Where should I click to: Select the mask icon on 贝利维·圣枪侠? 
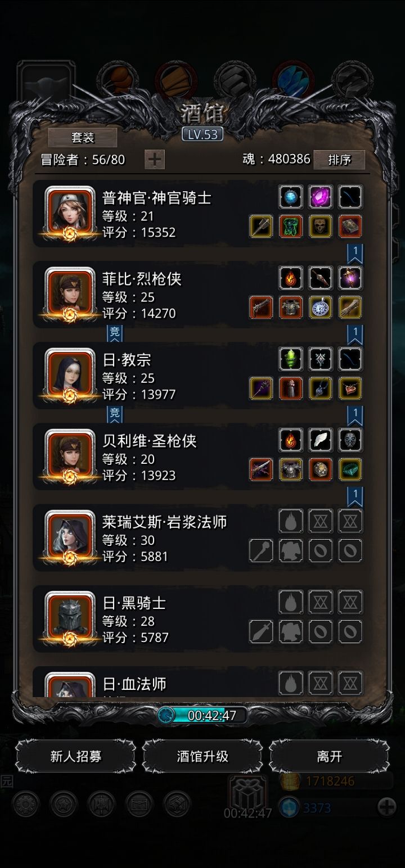coord(350,440)
